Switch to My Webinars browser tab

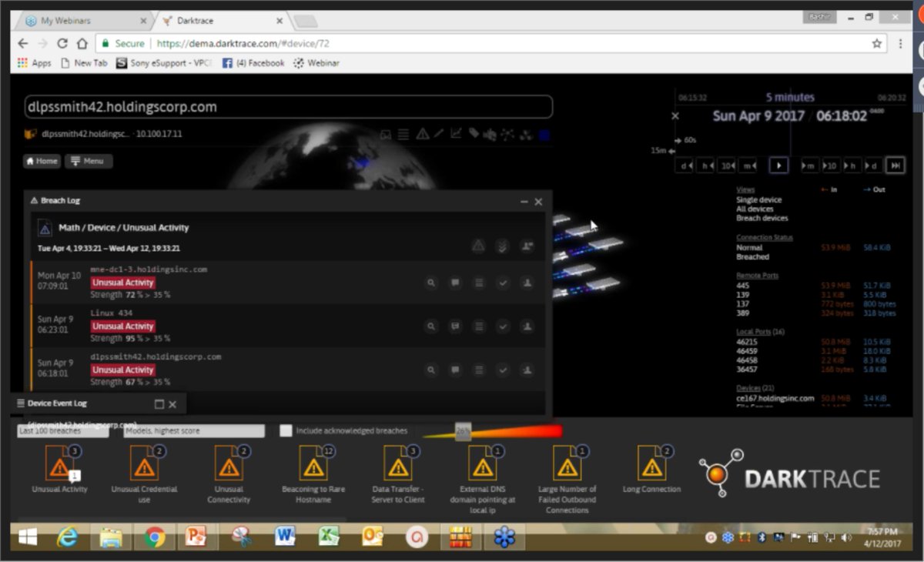85,21
